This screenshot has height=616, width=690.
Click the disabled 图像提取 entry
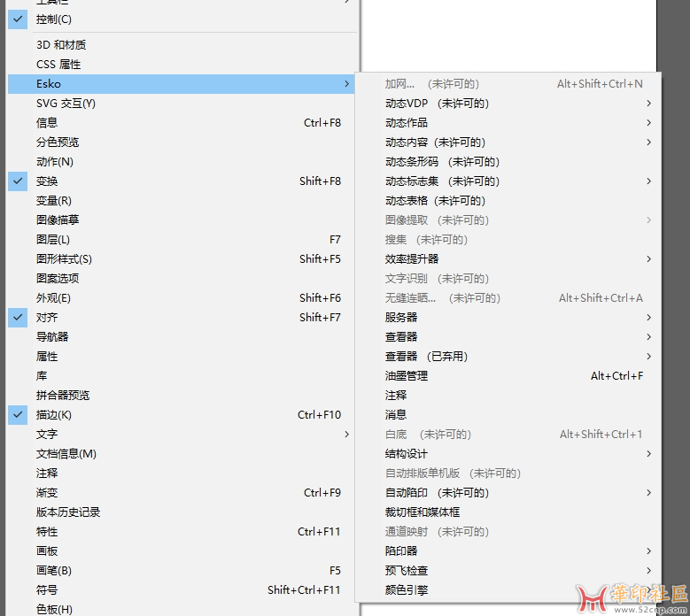pyautogui.click(x=508, y=219)
